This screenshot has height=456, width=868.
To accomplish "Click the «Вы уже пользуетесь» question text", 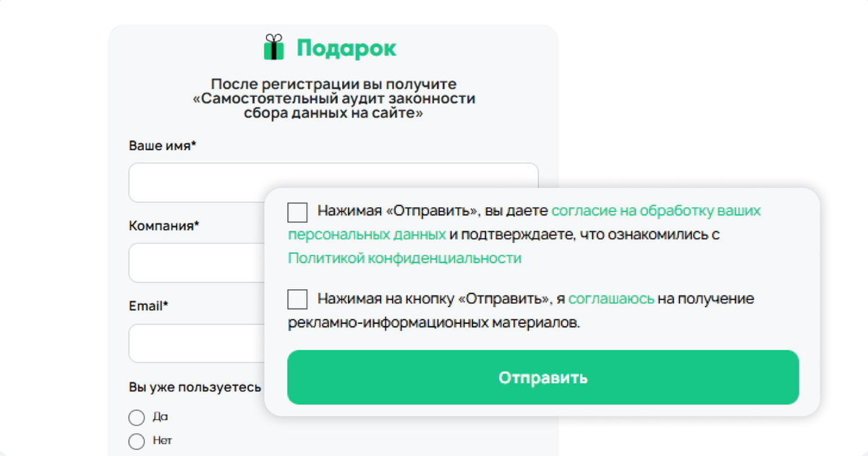I will point(194,387).
